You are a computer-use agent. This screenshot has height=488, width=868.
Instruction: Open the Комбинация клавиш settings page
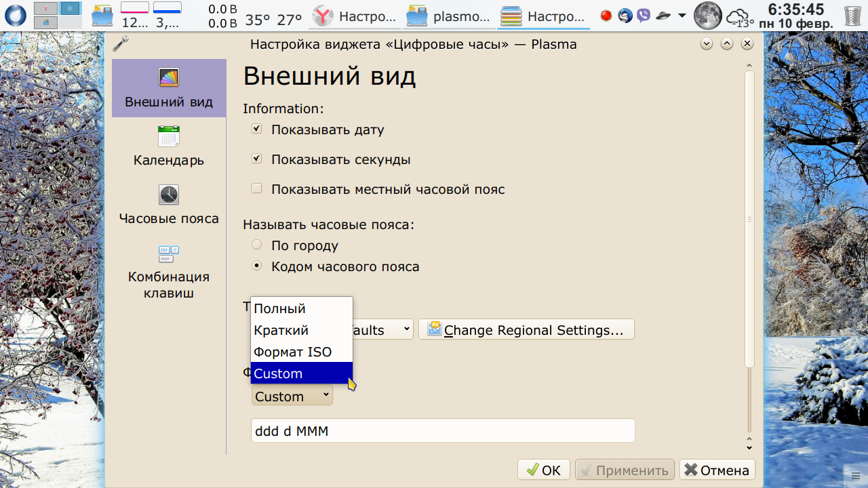169,271
